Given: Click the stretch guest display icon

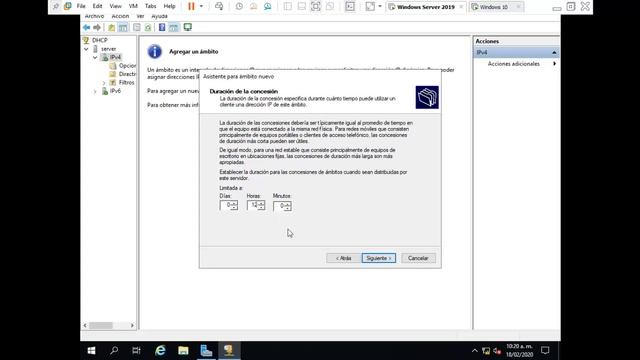Looking at the screenshot, I should [370, 6].
